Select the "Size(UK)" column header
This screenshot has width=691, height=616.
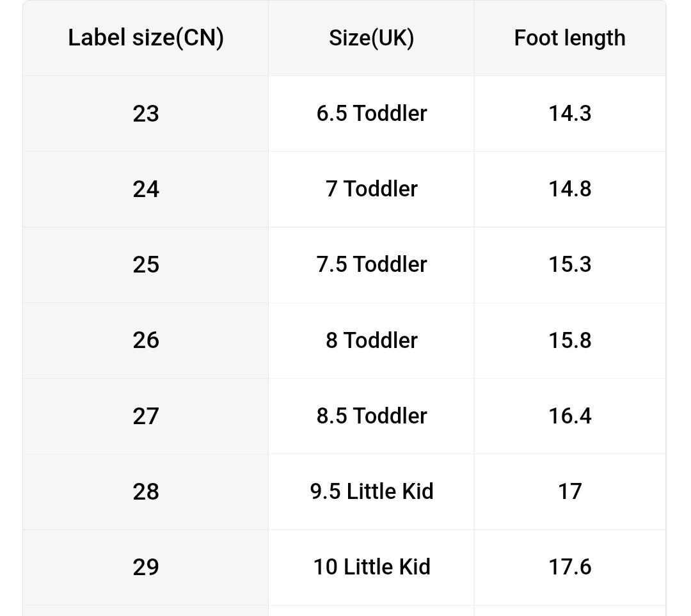point(371,38)
